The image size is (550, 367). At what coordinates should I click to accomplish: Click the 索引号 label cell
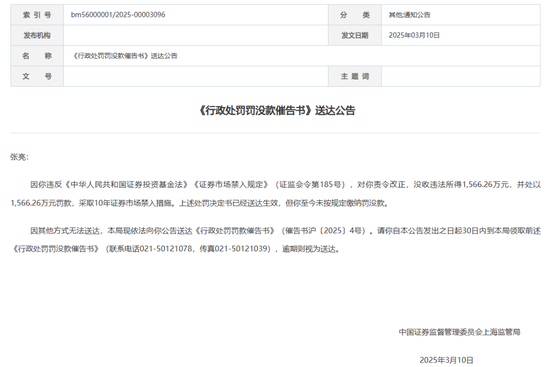[x=37, y=15]
